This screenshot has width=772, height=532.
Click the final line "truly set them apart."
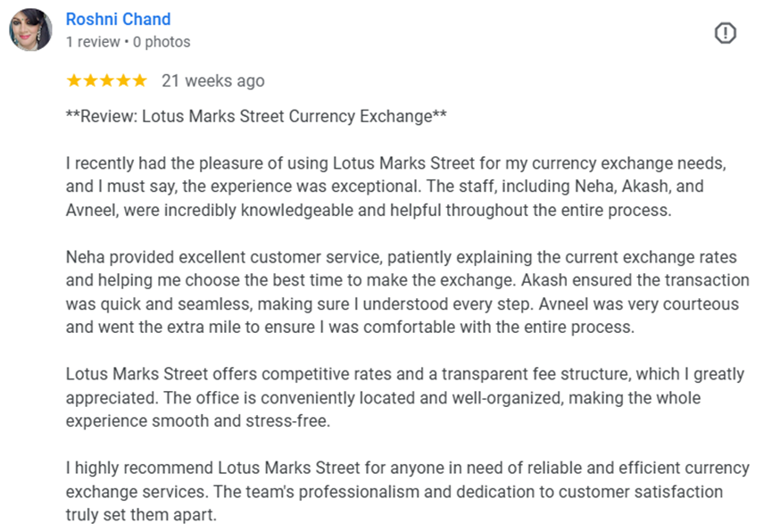pyautogui.click(x=141, y=515)
